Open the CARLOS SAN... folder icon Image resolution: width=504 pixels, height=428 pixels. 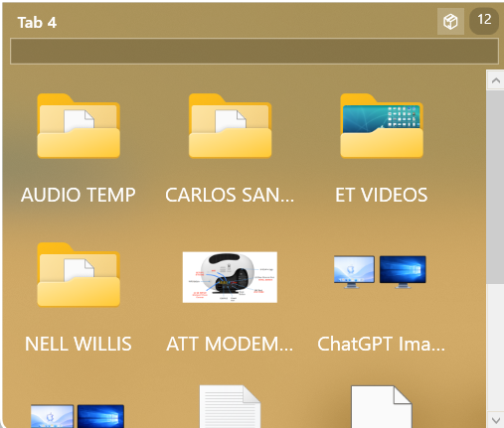[x=230, y=126]
